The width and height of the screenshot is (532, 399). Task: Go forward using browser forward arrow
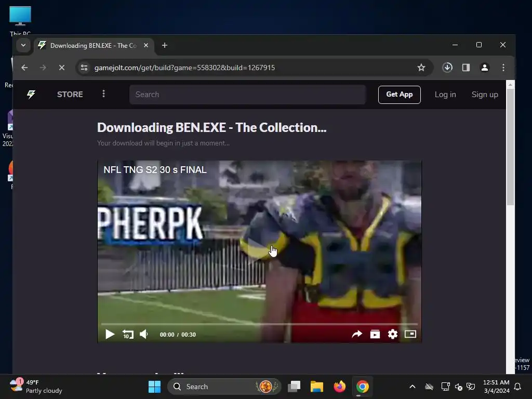[x=43, y=68]
